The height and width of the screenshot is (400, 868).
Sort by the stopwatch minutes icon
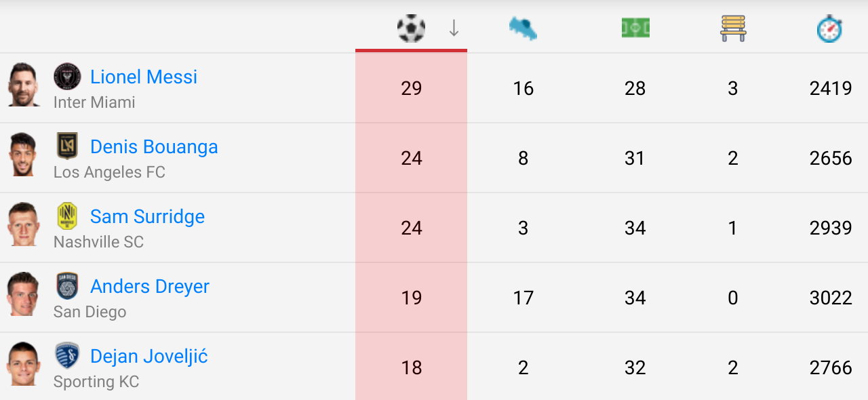click(x=829, y=28)
